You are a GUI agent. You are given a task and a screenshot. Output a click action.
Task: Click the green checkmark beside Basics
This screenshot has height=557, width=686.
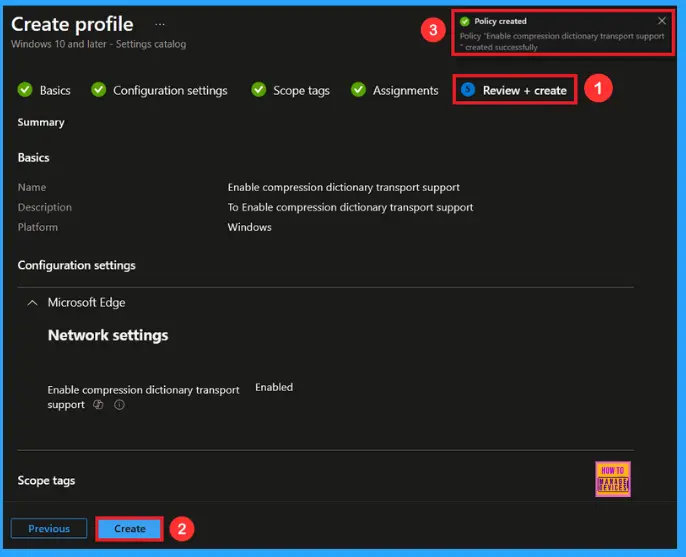25,90
